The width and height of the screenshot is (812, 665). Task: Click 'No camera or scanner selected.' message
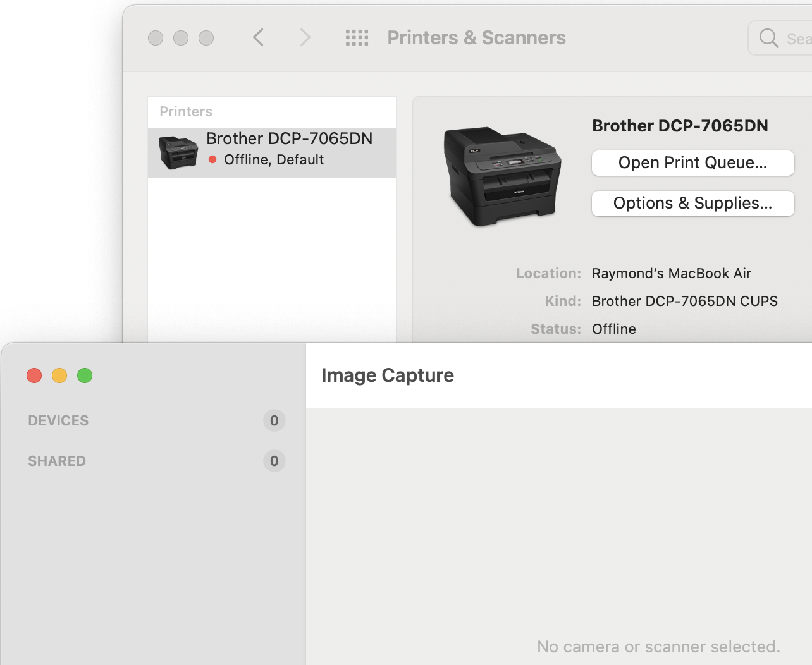pyautogui.click(x=658, y=647)
